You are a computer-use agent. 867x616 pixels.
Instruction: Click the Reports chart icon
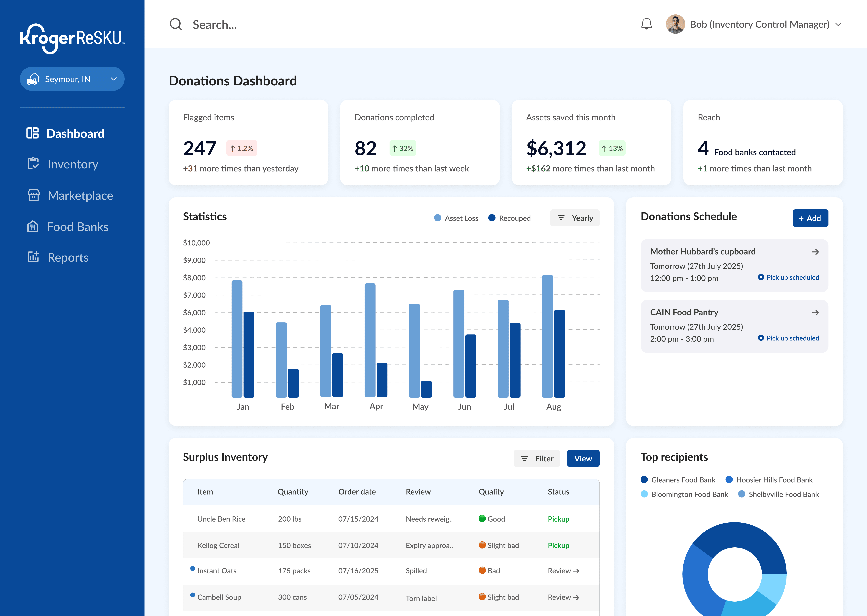[33, 257]
